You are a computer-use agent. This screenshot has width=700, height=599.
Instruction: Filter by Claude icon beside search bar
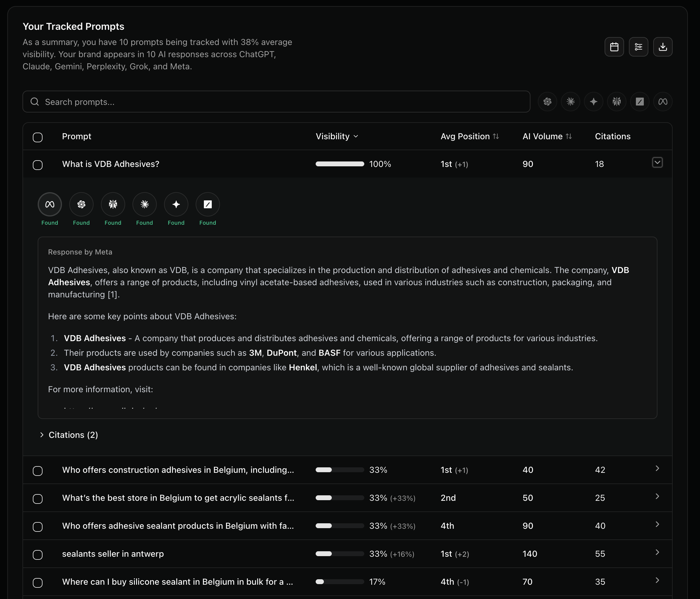(x=570, y=102)
